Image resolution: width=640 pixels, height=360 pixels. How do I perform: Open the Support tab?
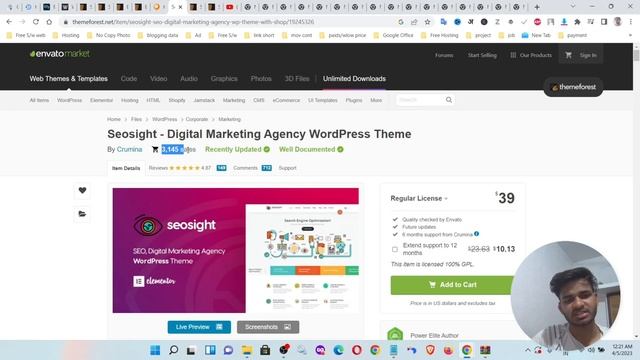click(x=287, y=168)
